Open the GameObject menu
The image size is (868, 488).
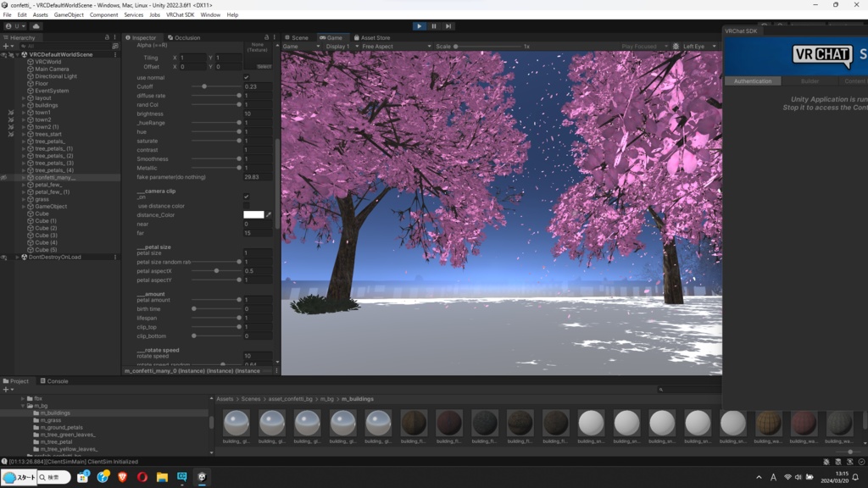pos(69,15)
